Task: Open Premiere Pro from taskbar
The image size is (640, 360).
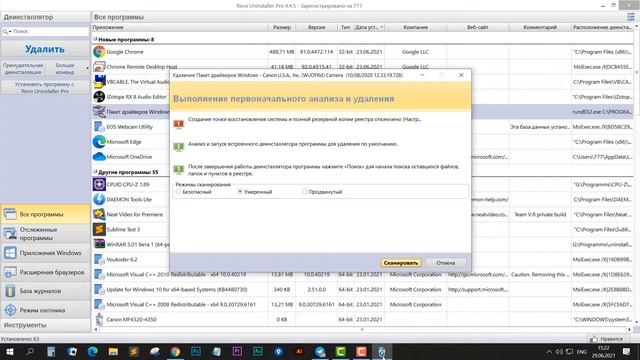Action: pyautogui.click(x=237, y=351)
